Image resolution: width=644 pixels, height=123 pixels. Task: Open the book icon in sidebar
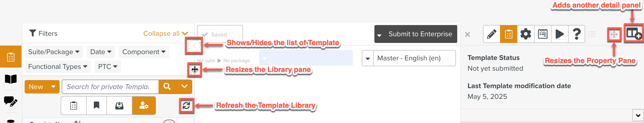pos(11,79)
